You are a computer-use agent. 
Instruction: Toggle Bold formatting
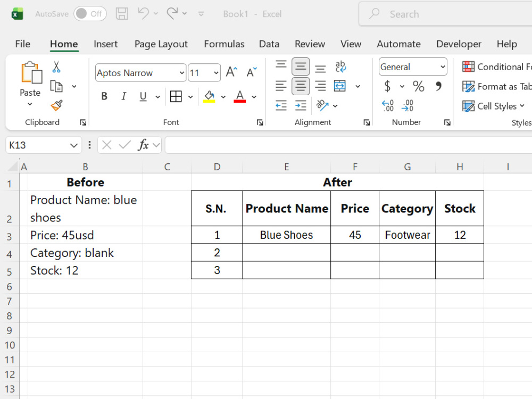[x=104, y=97]
